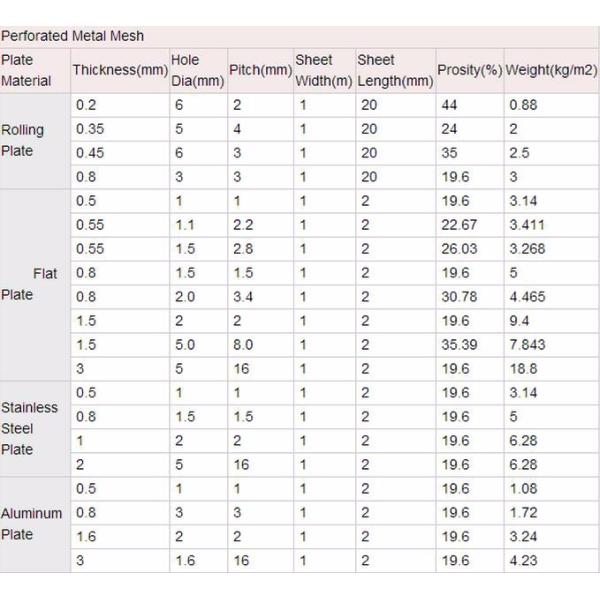The height and width of the screenshot is (600, 600).
Task: Select the 4.23 weight cell
Action: click(522, 561)
